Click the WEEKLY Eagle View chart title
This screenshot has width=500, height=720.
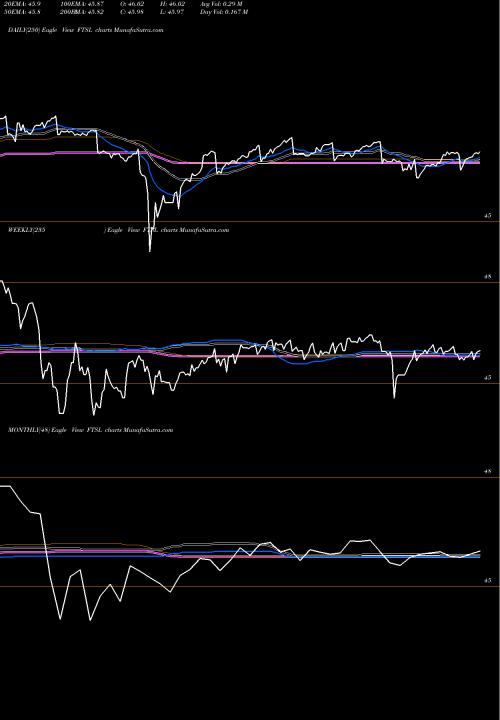point(118,230)
